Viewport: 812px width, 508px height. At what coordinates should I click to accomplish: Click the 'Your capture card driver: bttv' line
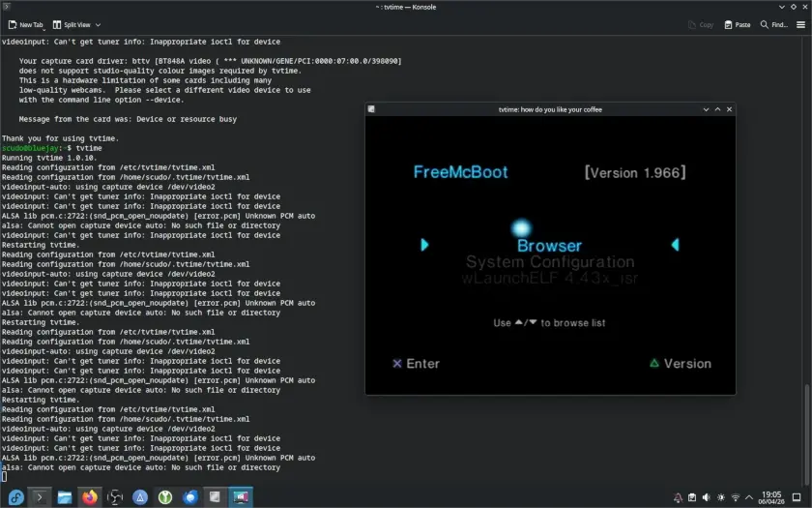click(211, 61)
